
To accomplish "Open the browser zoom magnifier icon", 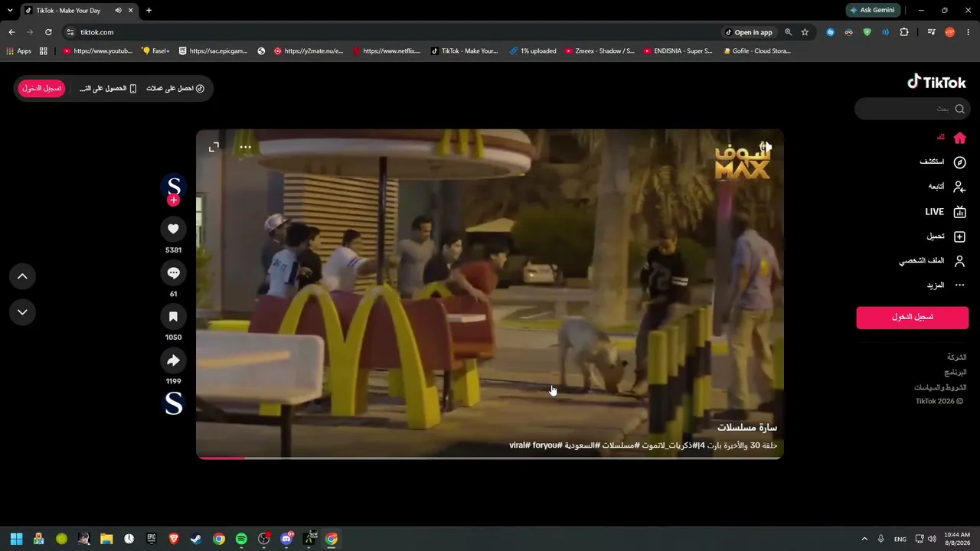I will tap(788, 32).
